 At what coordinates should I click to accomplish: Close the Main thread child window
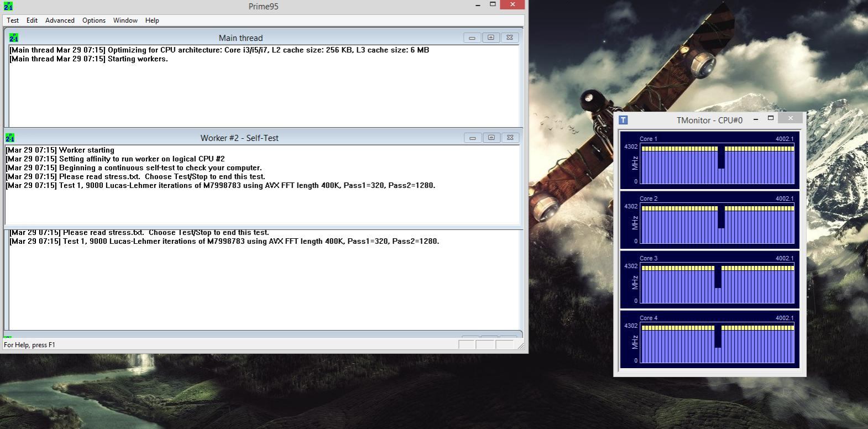[510, 38]
